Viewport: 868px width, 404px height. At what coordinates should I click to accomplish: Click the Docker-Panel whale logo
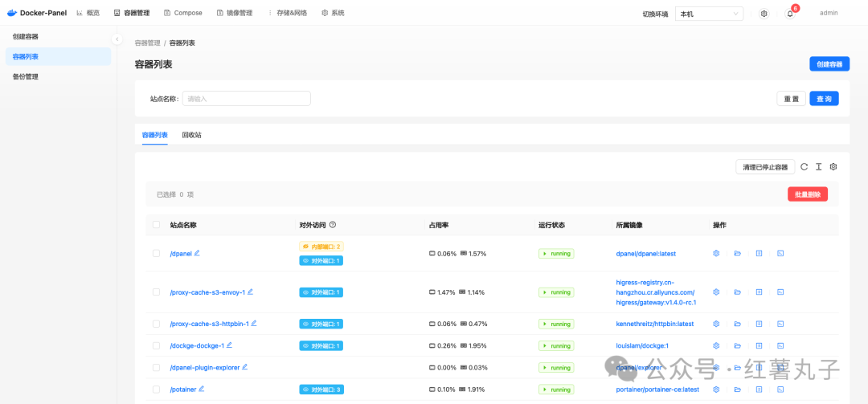pyautogui.click(x=11, y=13)
